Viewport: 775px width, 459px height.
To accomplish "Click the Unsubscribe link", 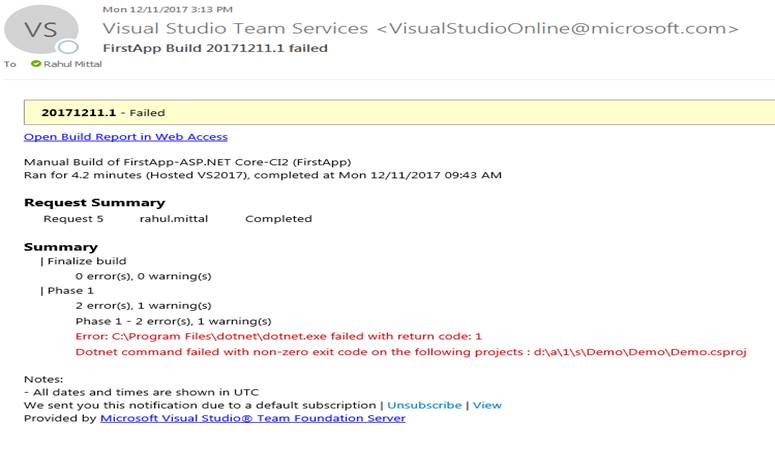I will point(424,405).
